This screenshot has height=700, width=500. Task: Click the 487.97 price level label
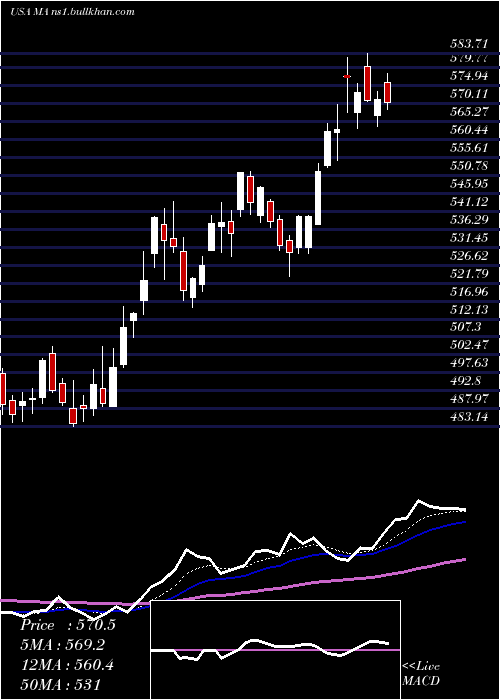[469, 399]
